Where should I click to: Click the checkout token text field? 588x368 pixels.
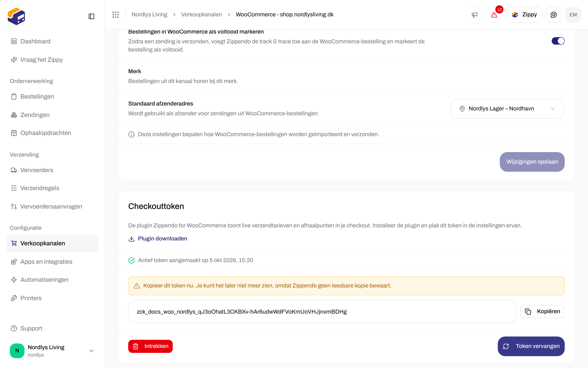pos(322,312)
